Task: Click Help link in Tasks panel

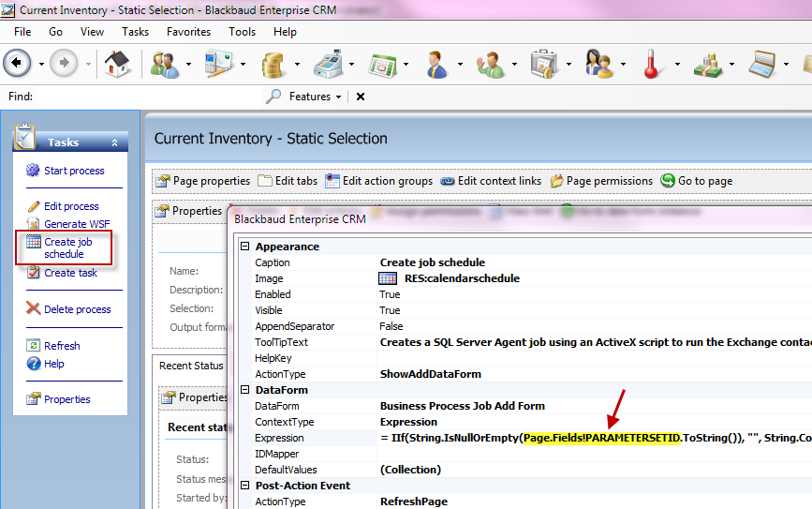Action: click(x=54, y=364)
